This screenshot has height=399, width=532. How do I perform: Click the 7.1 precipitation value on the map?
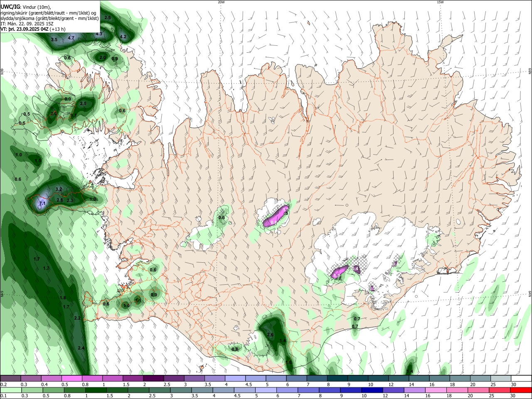click(x=42, y=204)
